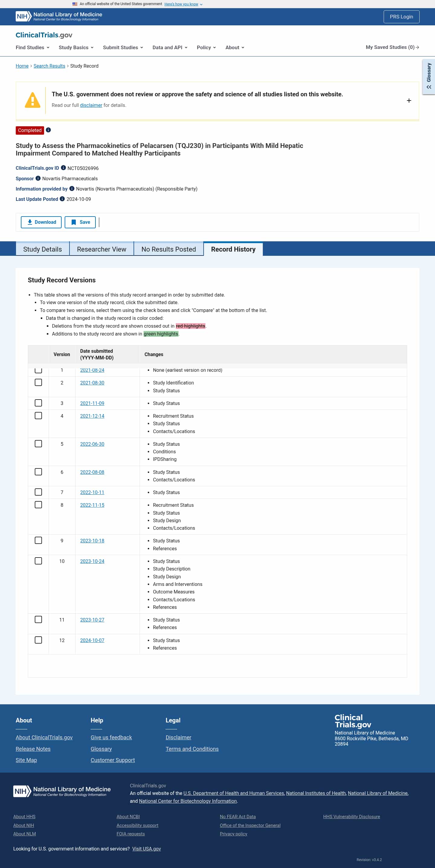Select the checkbox for version 6

click(x=38, y=472)
